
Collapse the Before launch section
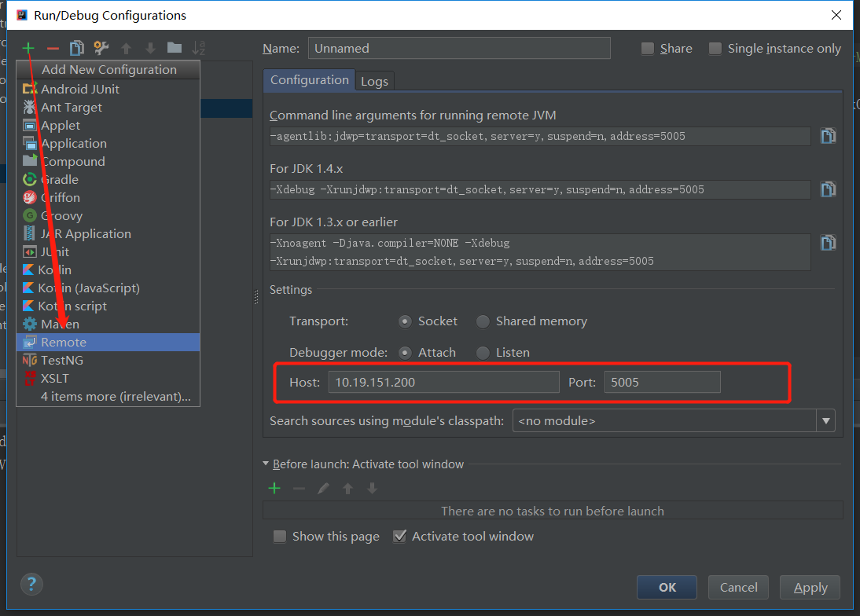266,464
